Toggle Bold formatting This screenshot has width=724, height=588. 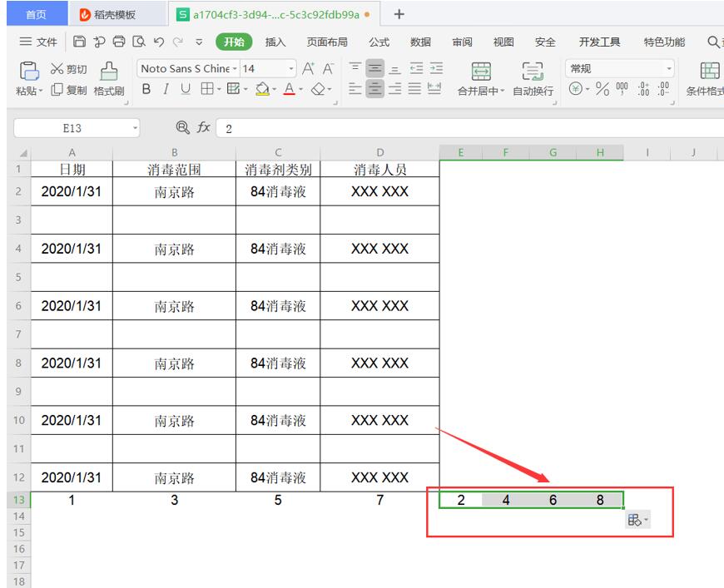point(146,89)
